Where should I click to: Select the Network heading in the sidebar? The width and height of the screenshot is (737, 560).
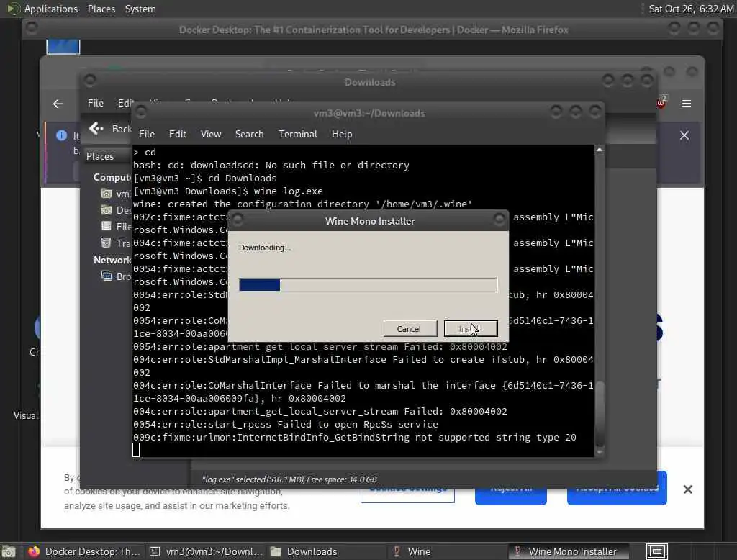112,260
